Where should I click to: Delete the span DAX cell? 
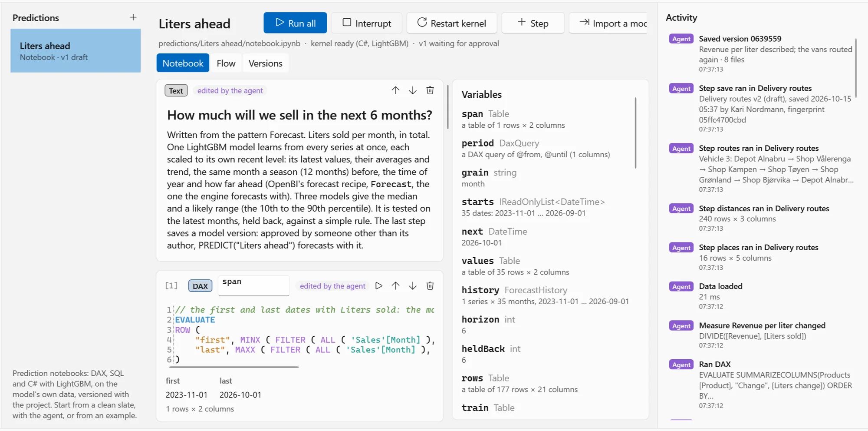[x=430, y=286]
